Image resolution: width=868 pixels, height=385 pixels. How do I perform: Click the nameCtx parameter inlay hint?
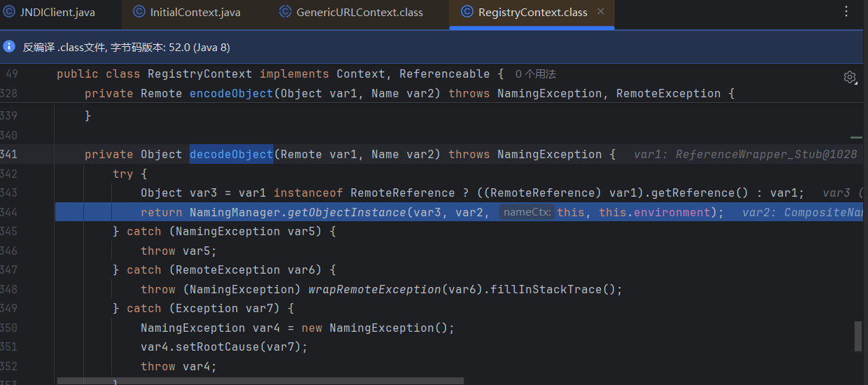coord(527,212)
